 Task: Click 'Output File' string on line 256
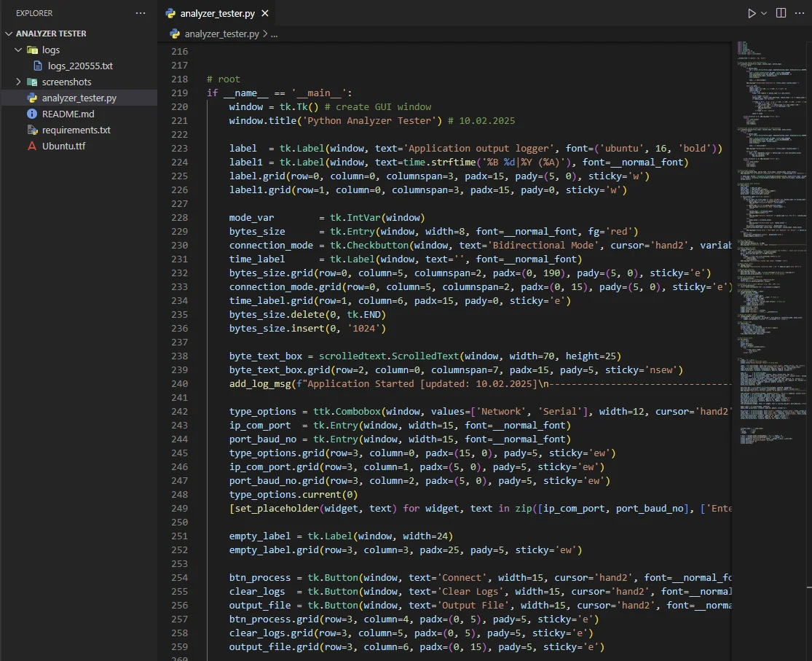pyautogui.click(x=473, y=606)
